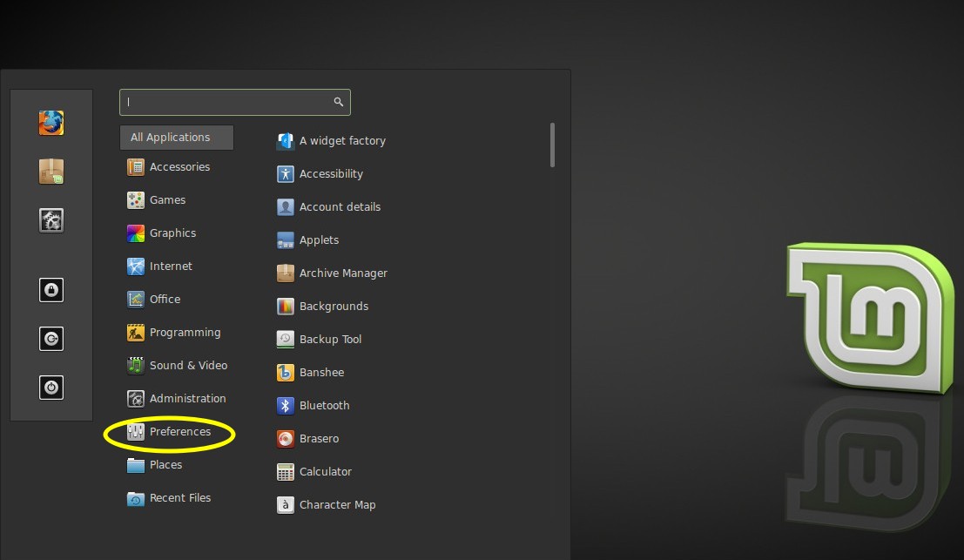The height and width of the screenshot is (560, 964).
Task: Click the Internet category icon
Action: pyautogui.click(x=135, y=267)
